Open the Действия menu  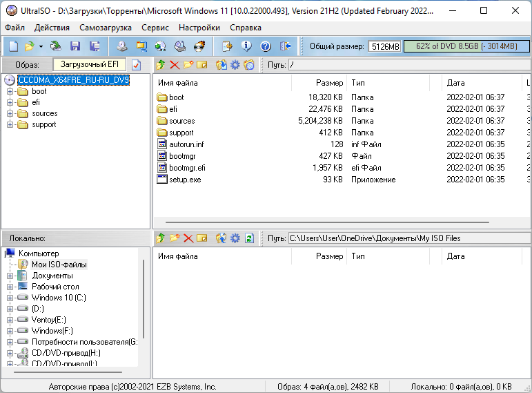point(52,28)
